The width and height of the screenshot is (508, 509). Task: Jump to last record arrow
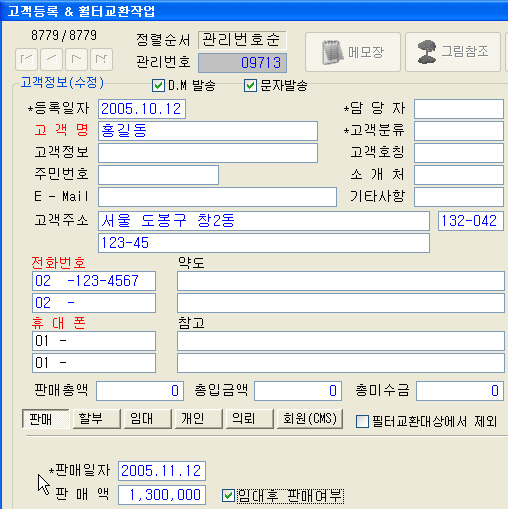102,60
